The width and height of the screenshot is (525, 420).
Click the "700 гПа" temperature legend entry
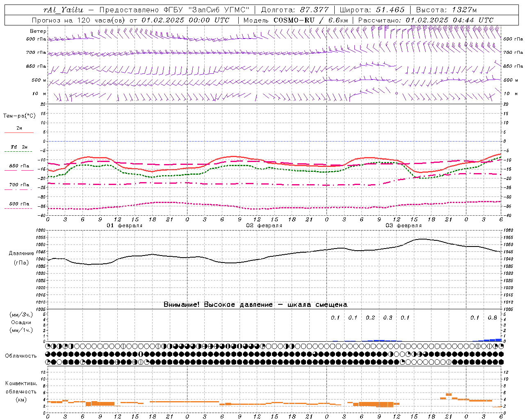pos(19,185)
